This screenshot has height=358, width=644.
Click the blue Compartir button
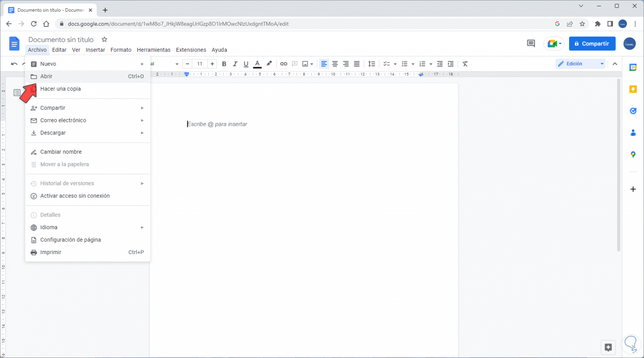[x=592, y=43]
